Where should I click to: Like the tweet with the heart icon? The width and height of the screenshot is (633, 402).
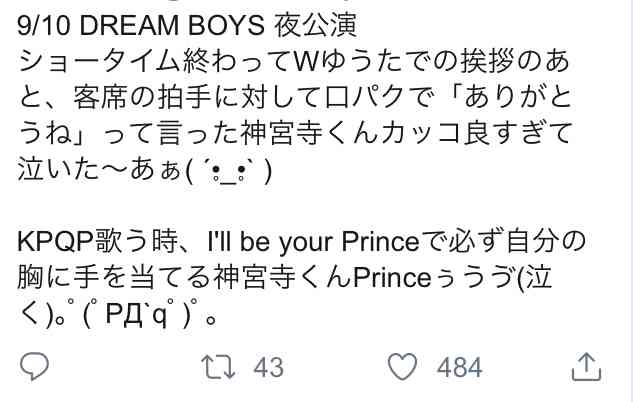pyautogui.click(x=402, y=367)
